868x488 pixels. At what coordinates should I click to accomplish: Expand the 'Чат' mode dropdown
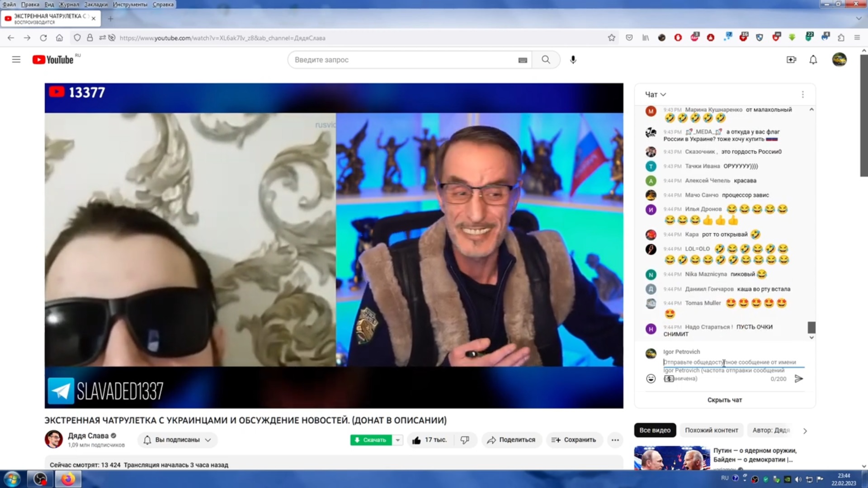point(656,94)
